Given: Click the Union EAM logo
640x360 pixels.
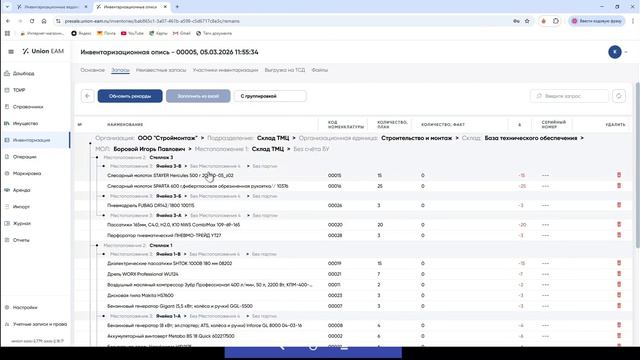Looking at the screenshot, I should 43,51.
